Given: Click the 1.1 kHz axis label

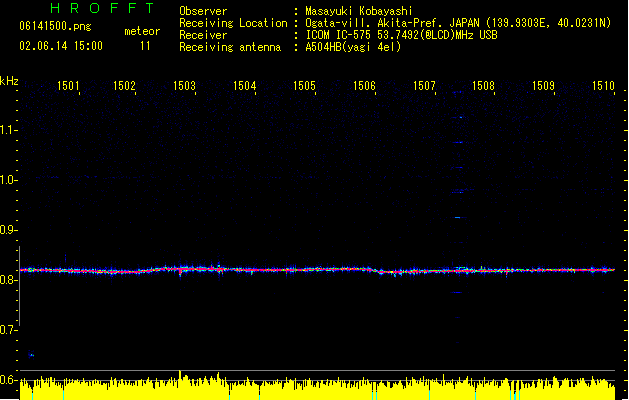Looking at the screenshot, I should [x=8, y=130].
